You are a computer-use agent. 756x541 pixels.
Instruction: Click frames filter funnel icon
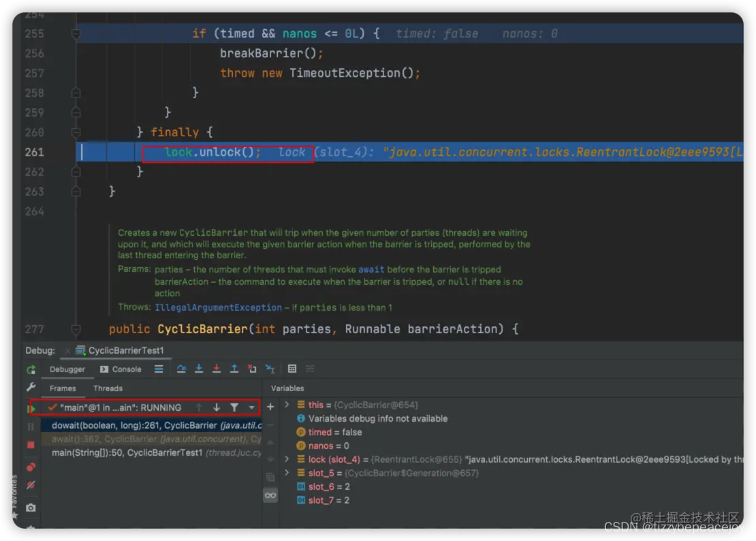click(x=234, y=408)
